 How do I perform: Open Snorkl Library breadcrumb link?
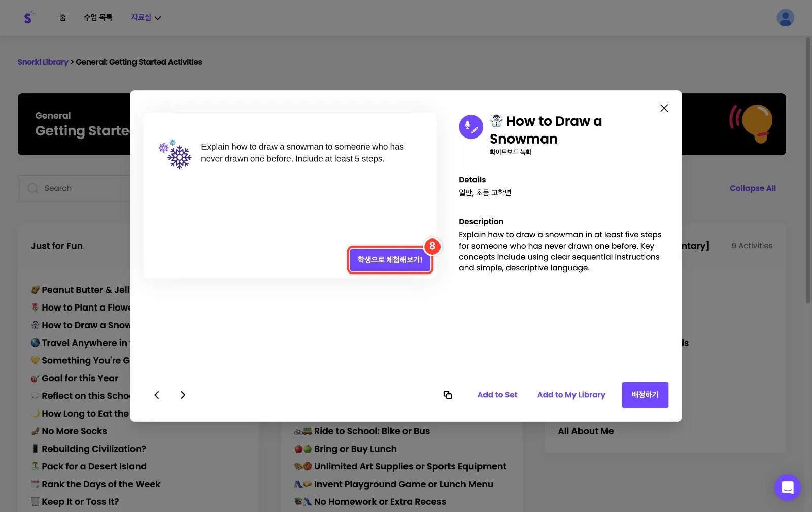tap(43, 62)
